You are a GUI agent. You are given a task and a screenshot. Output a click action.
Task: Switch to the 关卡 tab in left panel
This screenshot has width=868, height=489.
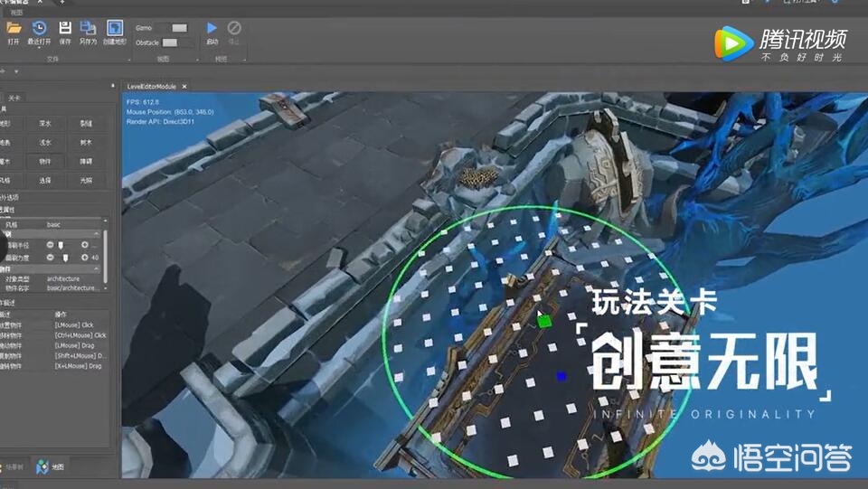[x=14, y=98]
